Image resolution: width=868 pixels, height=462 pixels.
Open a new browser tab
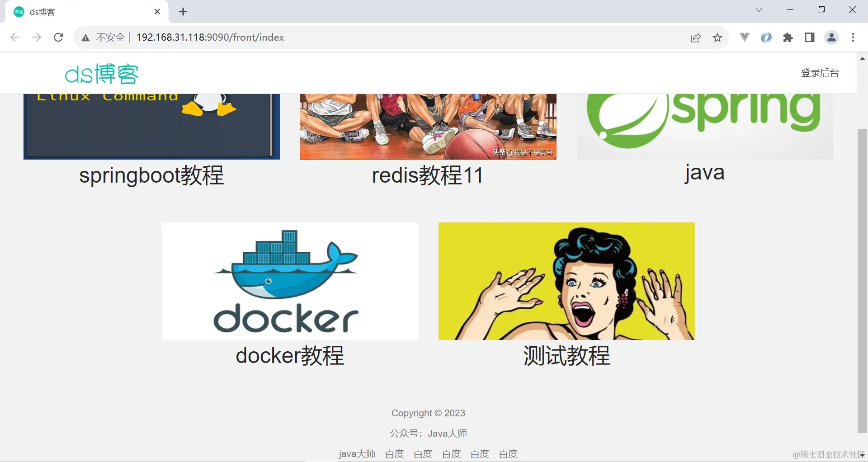[183, 12]
